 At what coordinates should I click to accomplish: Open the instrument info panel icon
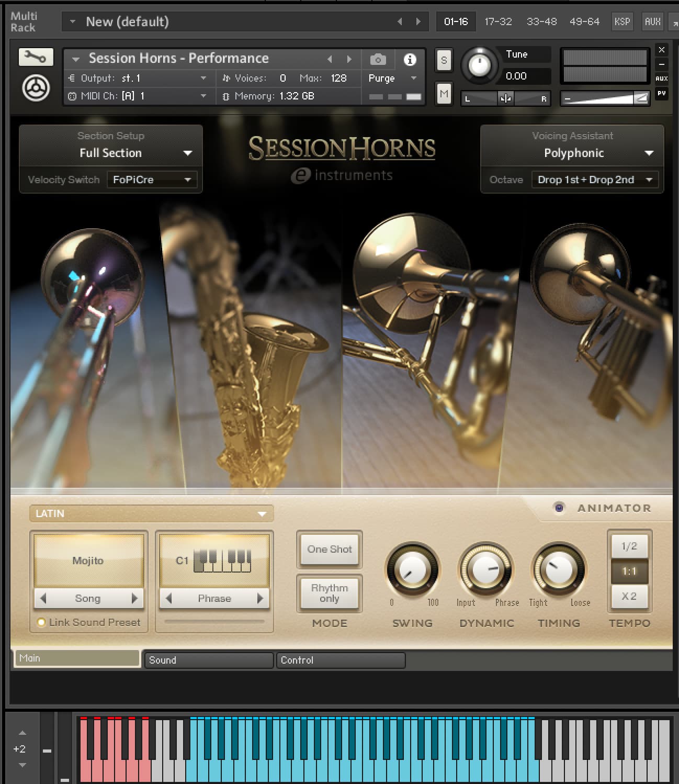tap(410, 59)
